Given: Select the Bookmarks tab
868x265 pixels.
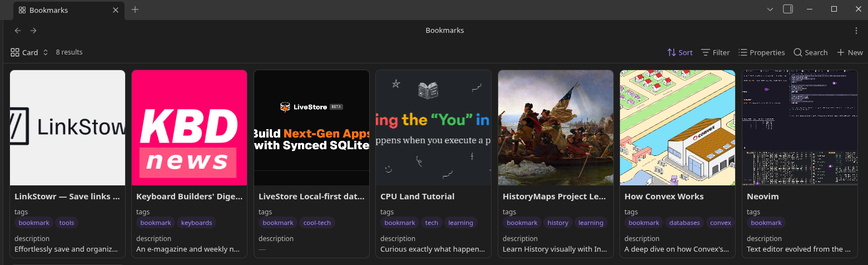Looking at the screenshot, I should pyautogui.click(x=69, y=10).
